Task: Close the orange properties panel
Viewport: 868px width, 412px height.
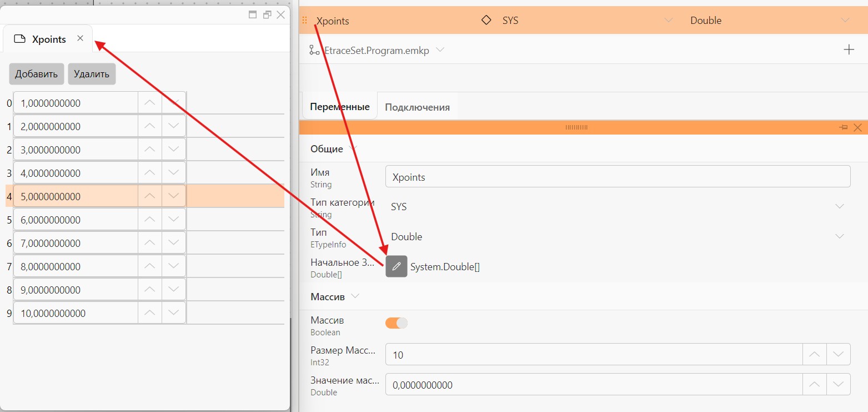Action: (857, 127)
